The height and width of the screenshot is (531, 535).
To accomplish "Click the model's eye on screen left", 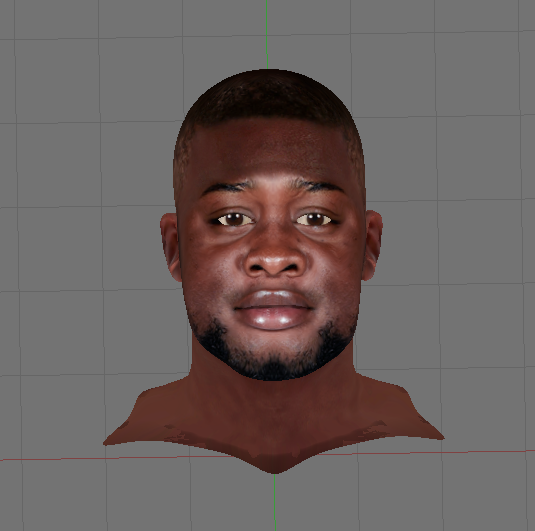I will click(233, 219).
